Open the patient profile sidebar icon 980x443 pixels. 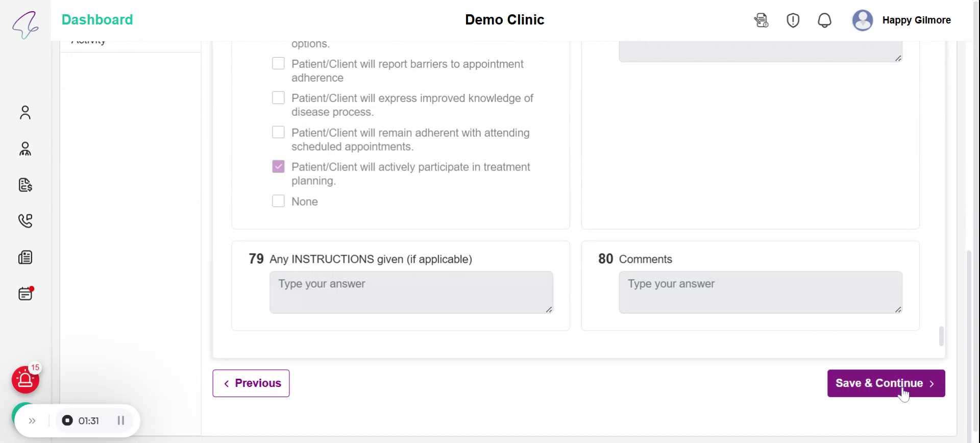pos(25,112)
